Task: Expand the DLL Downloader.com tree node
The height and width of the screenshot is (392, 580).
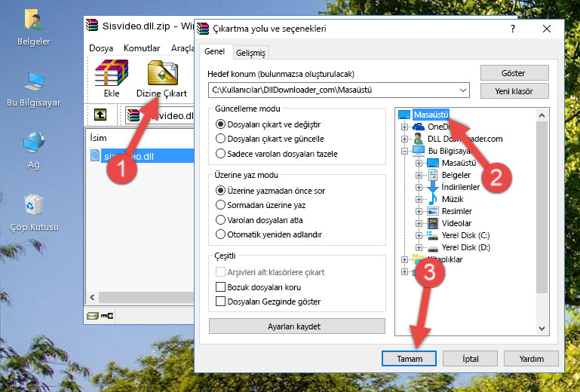Action: point(405,139)
